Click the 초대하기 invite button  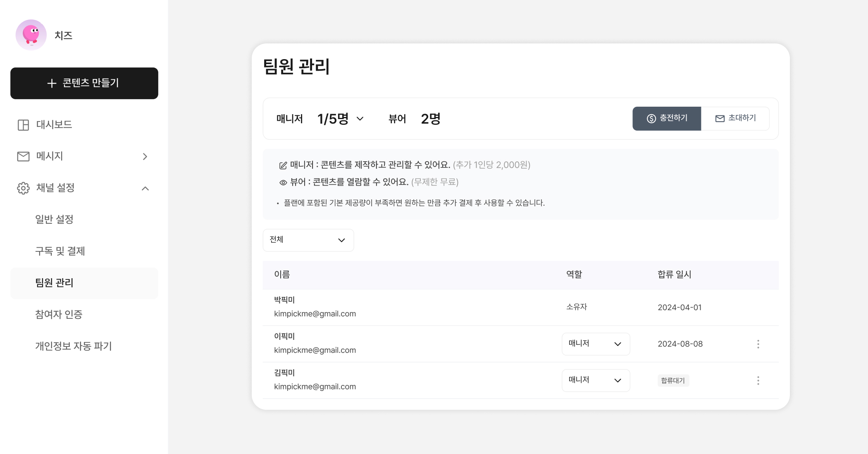tap(735, 119)
